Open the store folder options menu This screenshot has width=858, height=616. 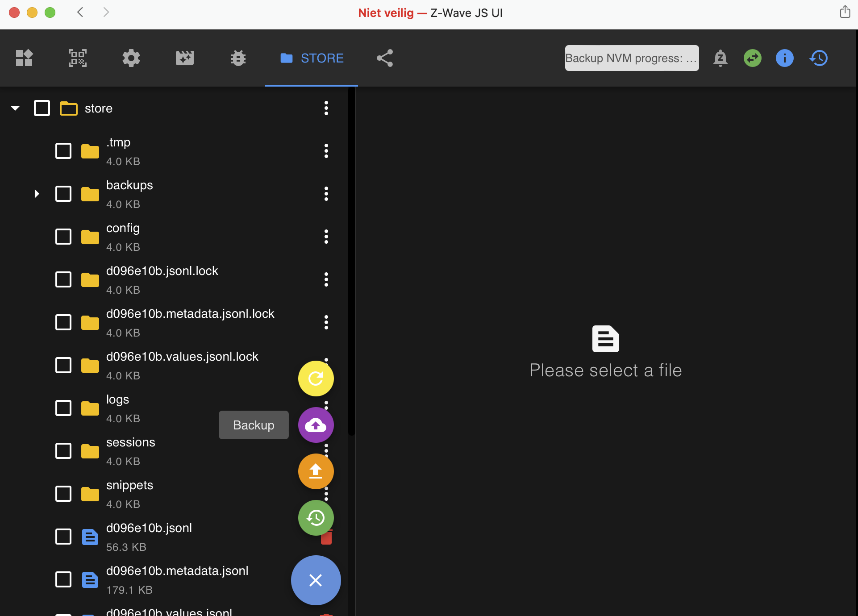tap(326, 108)
